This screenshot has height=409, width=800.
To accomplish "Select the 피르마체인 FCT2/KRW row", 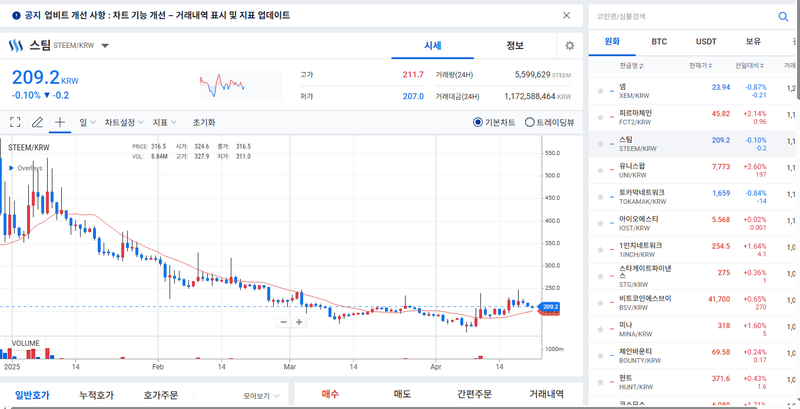I will click(x=694, y=118).
